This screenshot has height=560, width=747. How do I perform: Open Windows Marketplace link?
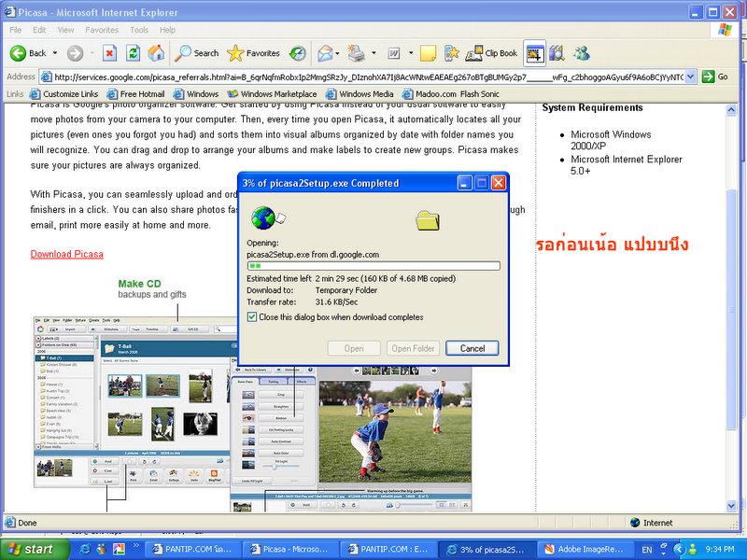(x=272, y=94)
